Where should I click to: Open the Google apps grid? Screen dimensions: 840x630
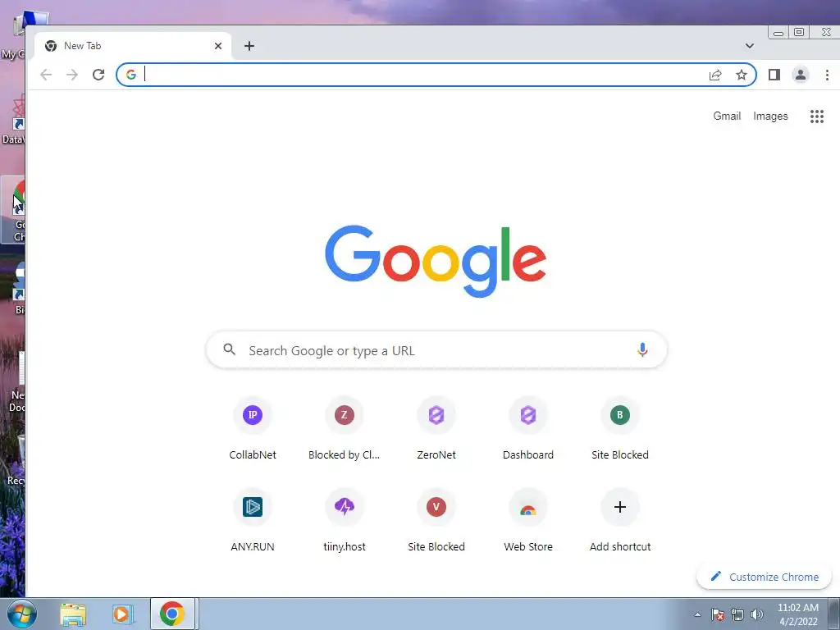[x=817, y=116]
